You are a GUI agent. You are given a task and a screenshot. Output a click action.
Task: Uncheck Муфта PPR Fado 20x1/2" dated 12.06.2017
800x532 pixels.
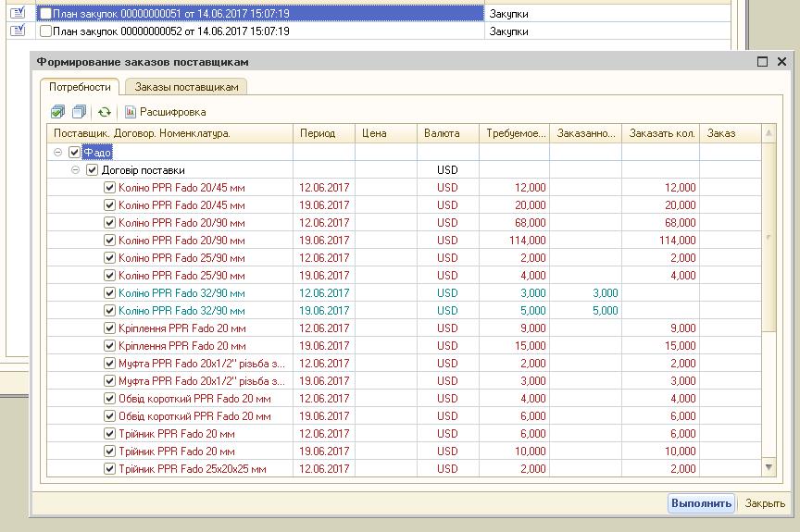tap(109, 364)
